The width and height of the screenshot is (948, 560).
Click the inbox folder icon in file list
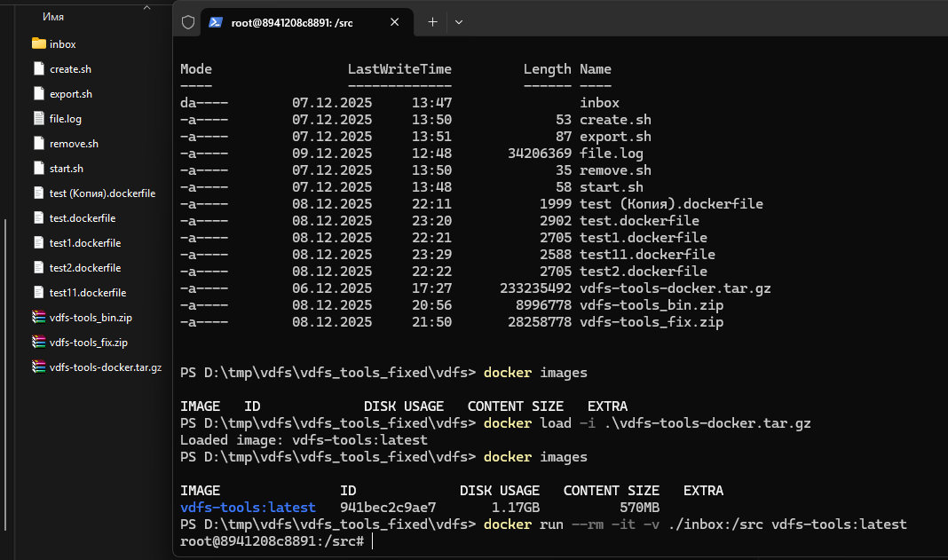39,43
